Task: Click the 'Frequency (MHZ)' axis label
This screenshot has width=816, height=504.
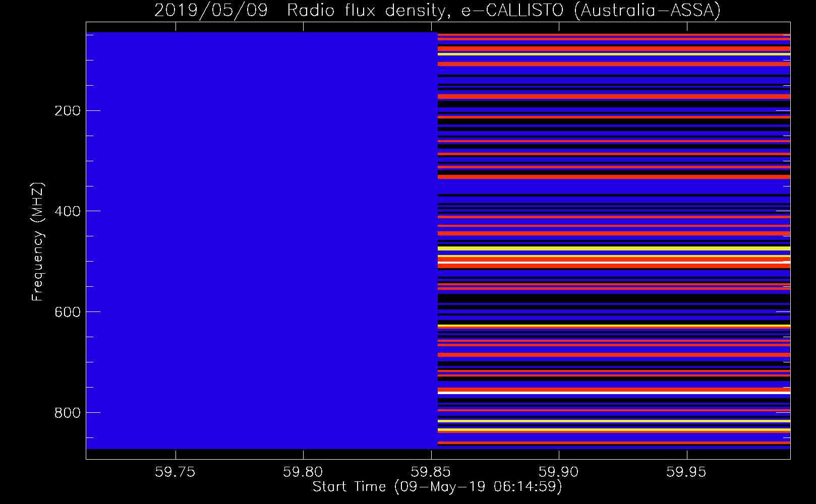Action: [38, 241]
